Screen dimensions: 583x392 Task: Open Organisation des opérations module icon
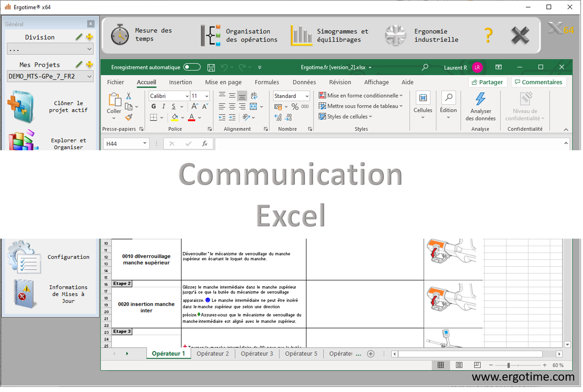pyautogui.click(x=211, y=35)
